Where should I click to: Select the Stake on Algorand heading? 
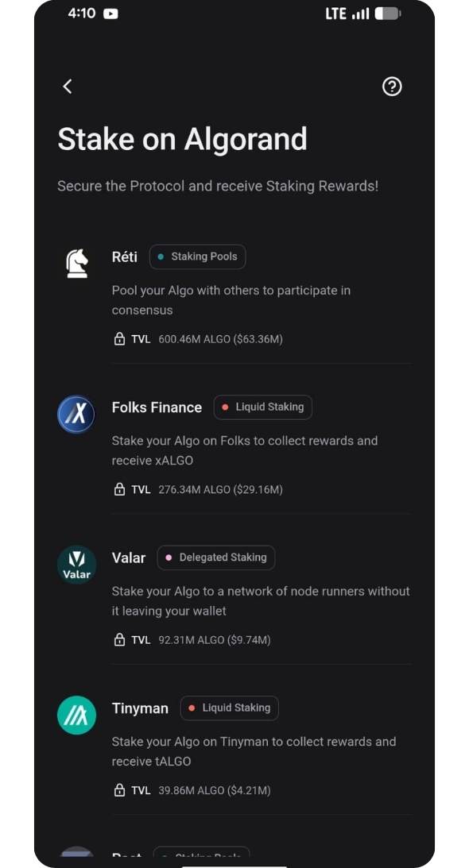click(x=182, y=139)
